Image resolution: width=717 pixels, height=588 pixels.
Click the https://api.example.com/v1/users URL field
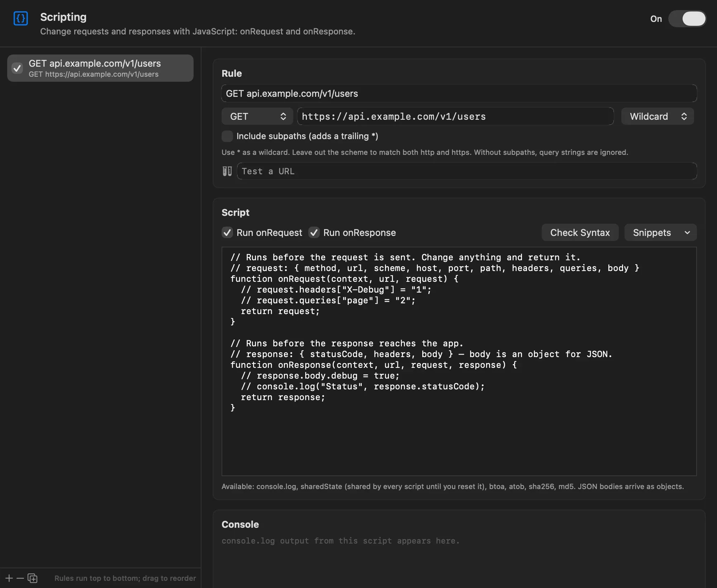455,117
